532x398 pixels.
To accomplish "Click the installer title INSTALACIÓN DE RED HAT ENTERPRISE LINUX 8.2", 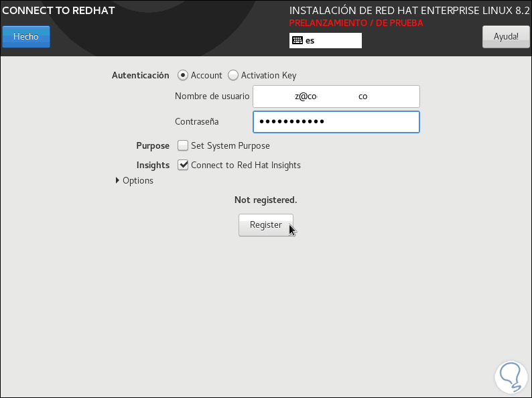I will (409, 11).
